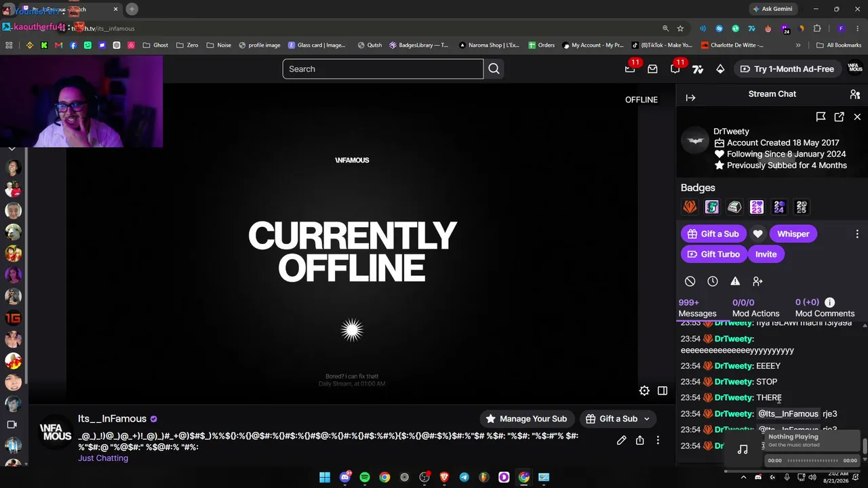The height and width of the screenshot is (488, 868).
Task: Click the media widget playback progress bar
Action: 812,461
